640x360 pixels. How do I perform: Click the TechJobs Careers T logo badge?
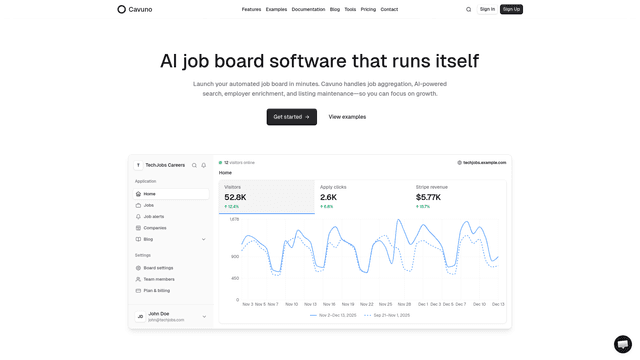pos(138,165)
